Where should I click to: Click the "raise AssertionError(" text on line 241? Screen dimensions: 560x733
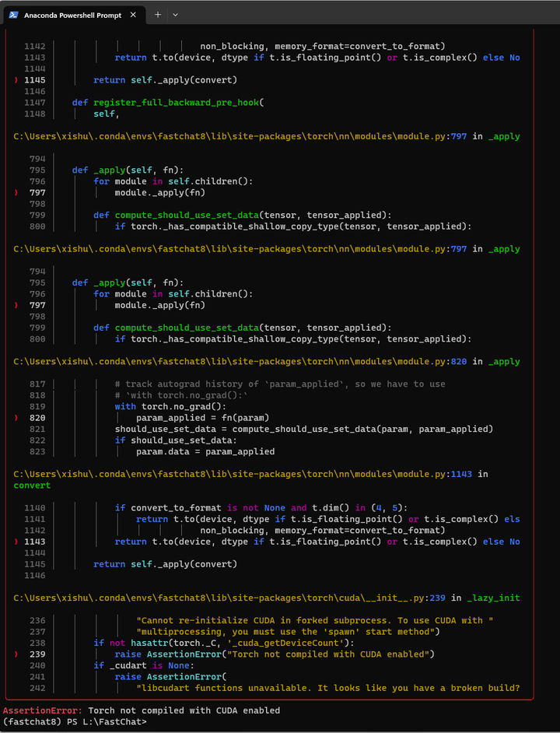(170, 676)
